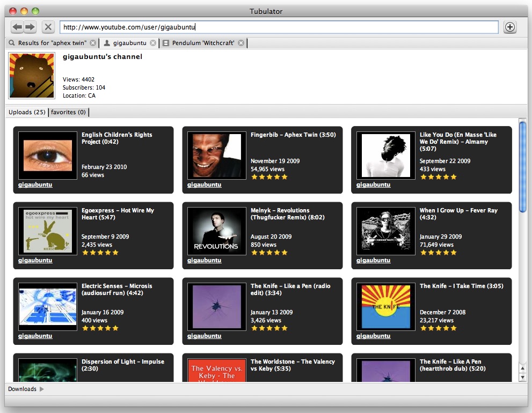Go forward with the right arrow button
Viewport: 532px width, 413px height.
pos(30,27)
